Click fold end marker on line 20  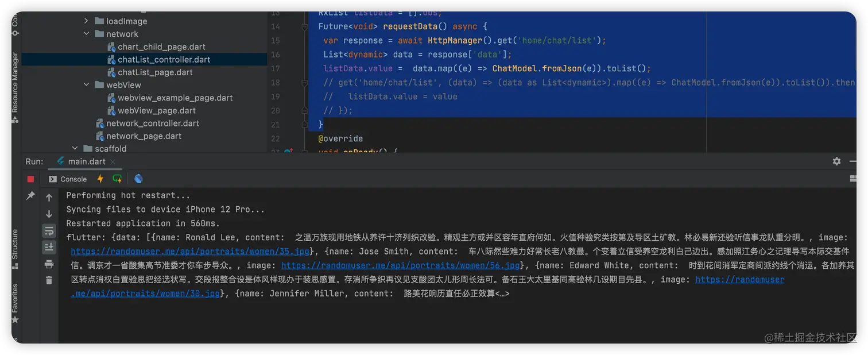click(x=305, y=111)
